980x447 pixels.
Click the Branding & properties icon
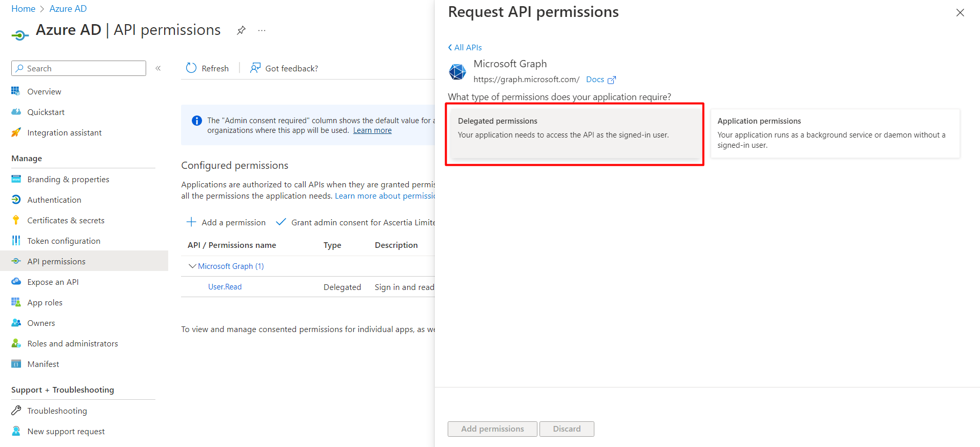tap(16, 179)
